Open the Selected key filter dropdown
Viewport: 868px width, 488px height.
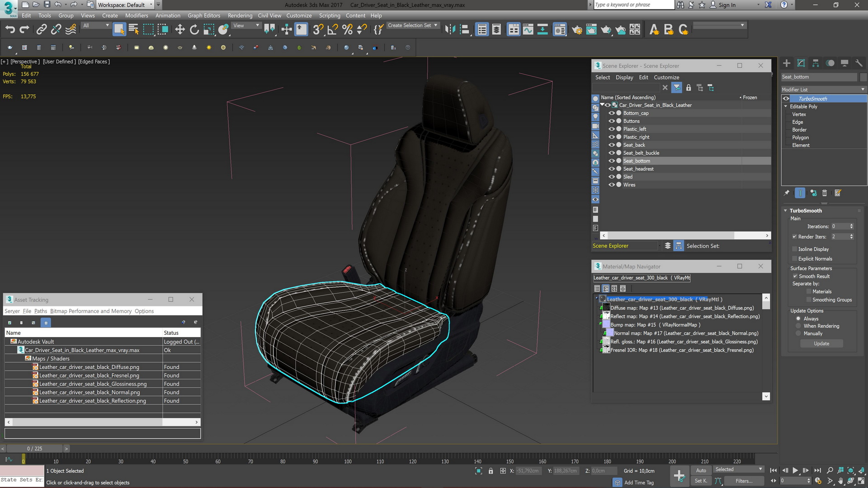click(739, 469)
